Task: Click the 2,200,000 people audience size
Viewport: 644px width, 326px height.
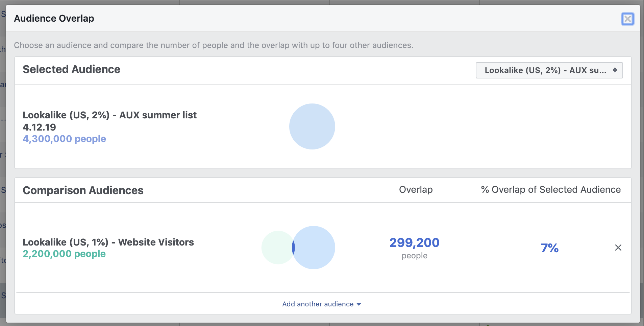Action: tap(64, 254)
